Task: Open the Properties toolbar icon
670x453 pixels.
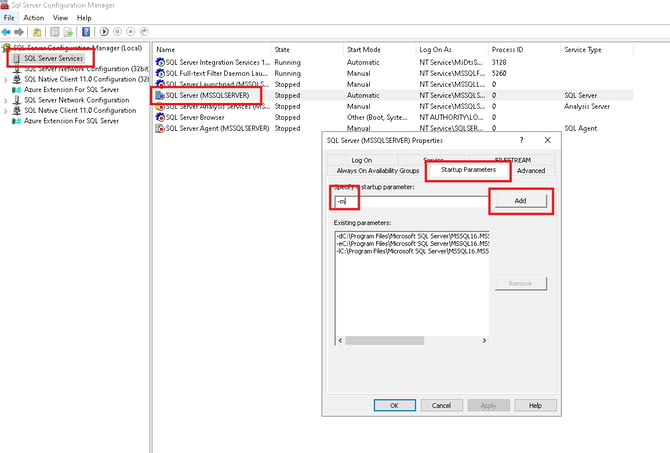Action: click(55, 32)
